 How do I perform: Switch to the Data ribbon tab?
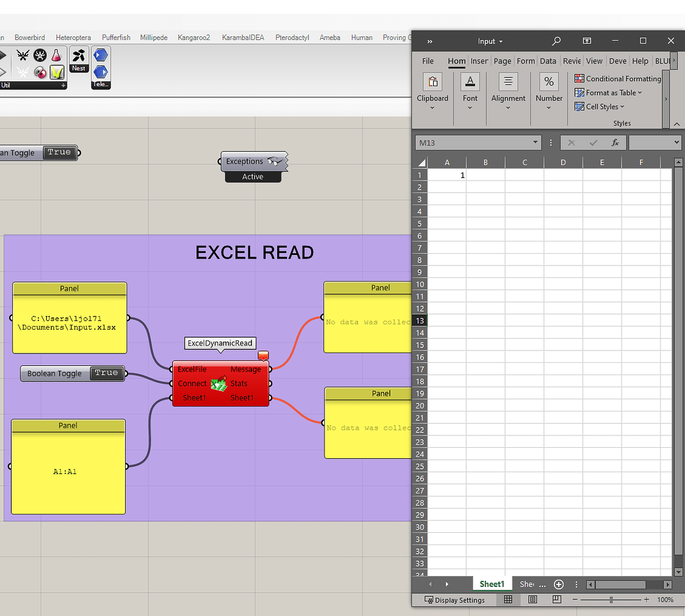548,61
